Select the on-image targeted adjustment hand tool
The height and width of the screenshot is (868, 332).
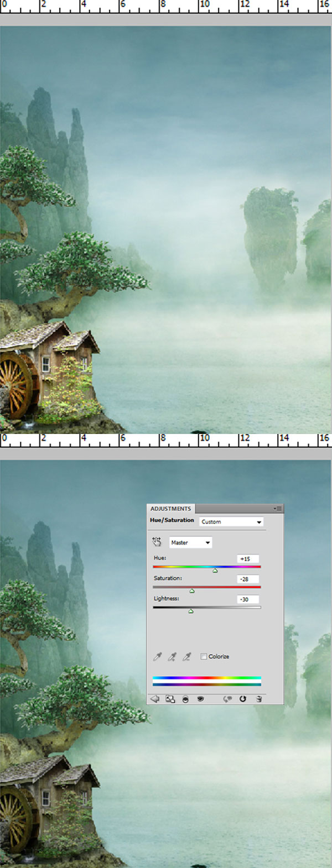click(x=157, y=542)
